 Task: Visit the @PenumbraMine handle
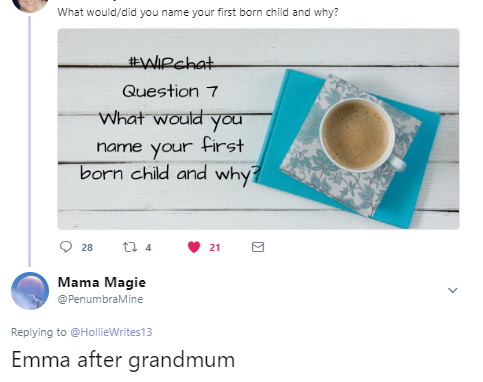point(100,299)
